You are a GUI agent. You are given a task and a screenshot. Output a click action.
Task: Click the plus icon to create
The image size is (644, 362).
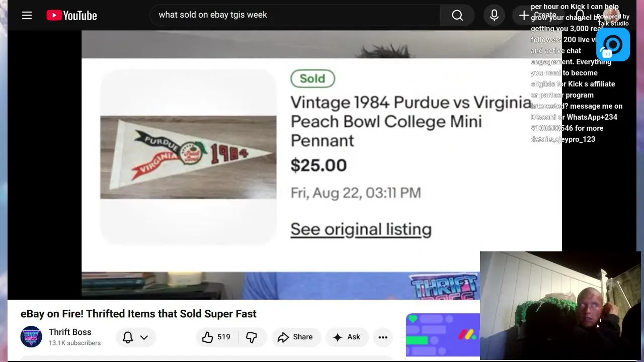(x=524, y=16)
